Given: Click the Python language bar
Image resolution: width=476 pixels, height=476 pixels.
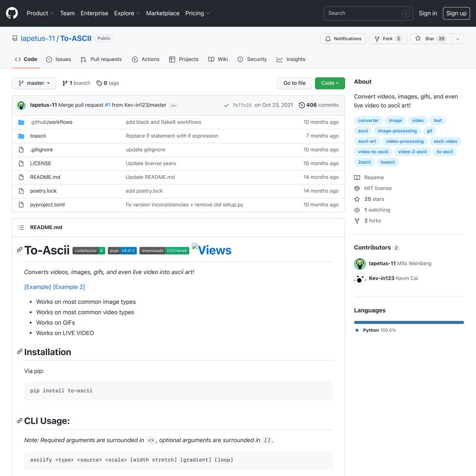Looking at the screenshot, I should point(409,322).
